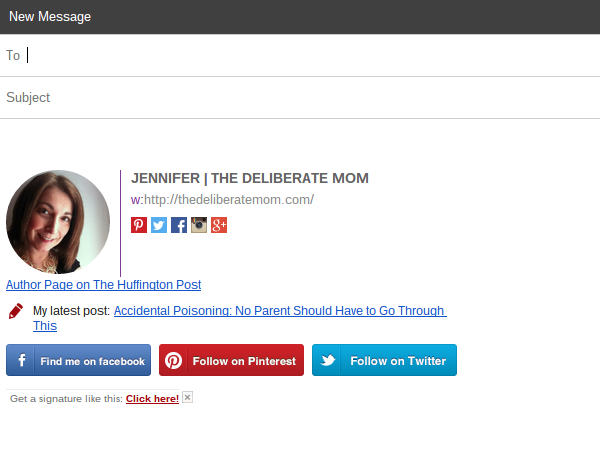Click the Facebook f logo on blue button
Screen dimensions: 600x450
click(x=22, y=360)
